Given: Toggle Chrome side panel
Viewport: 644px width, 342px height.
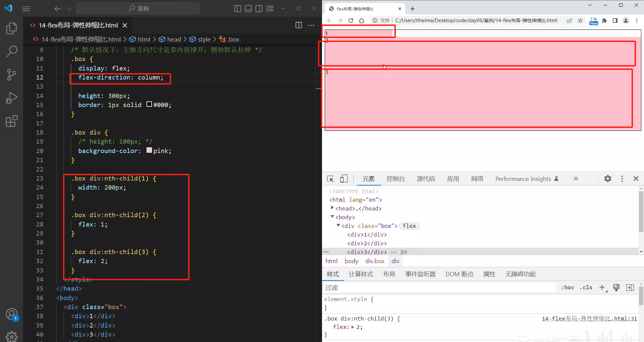Looking at the screenshot, I should coord(615,20).
